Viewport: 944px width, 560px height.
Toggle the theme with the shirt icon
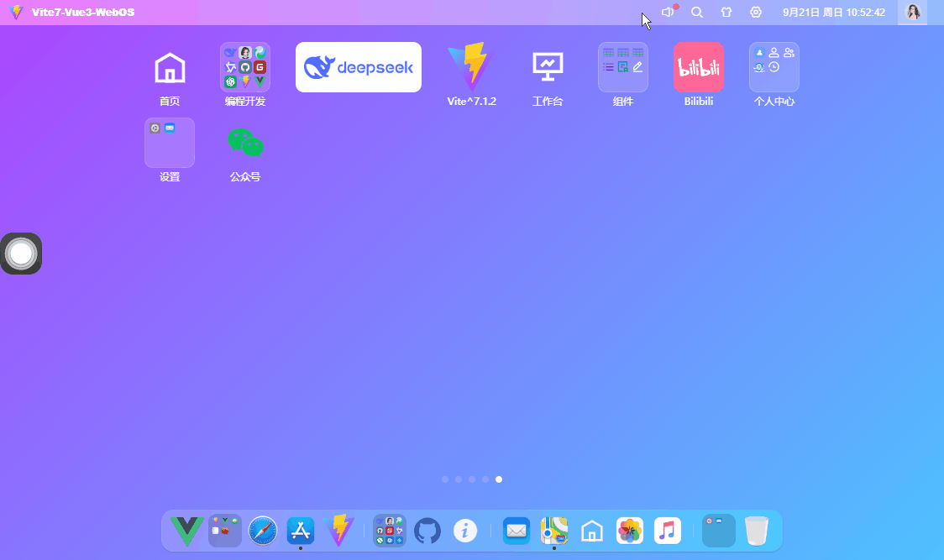pos(726,12)
